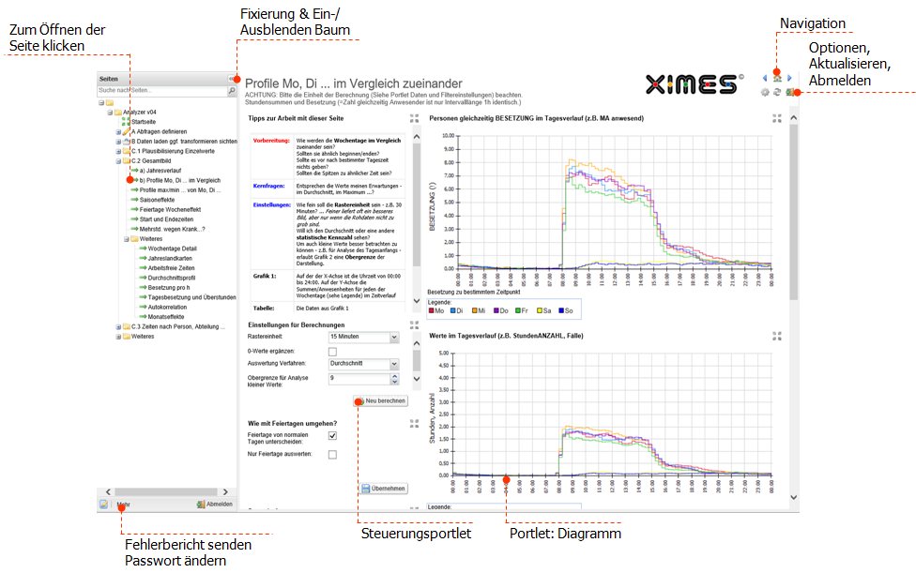Collapse the C.2 Gesamtbild node
Screen dimensions: 916x588
(x=118, y=161)
